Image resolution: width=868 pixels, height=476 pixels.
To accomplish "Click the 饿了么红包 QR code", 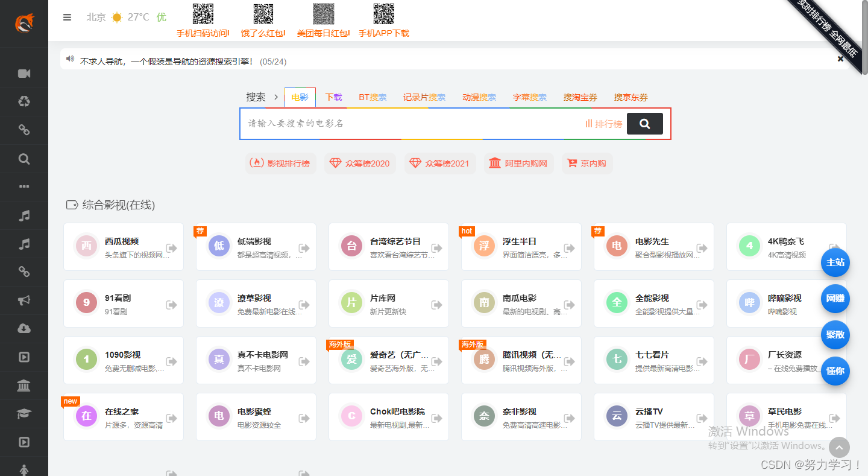I will click(x=263, y=14).
